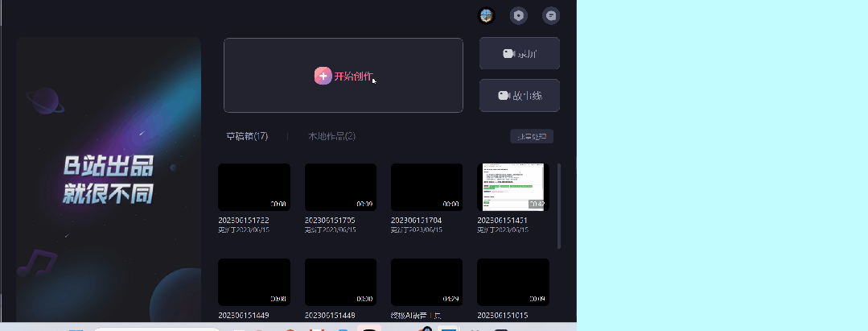
Task: Select the draft title starting with 终极AI语音
Action: tap(416, 316)
